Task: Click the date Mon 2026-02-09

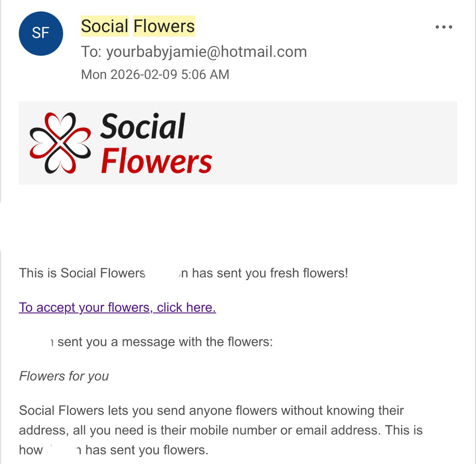Action: (x=129, y=75)
